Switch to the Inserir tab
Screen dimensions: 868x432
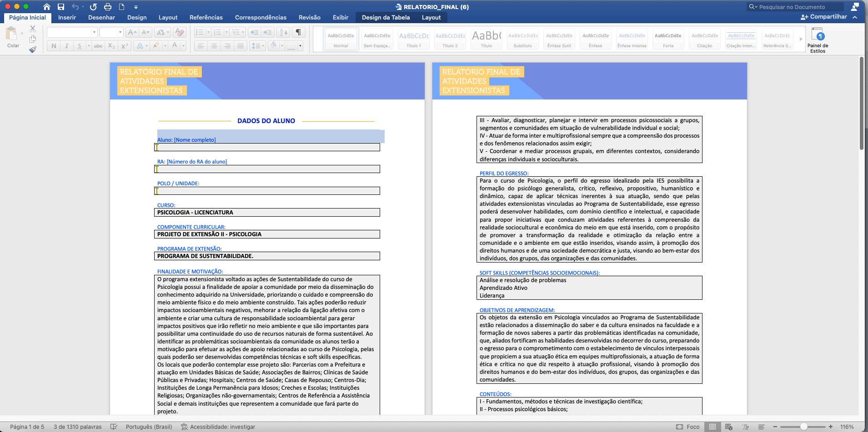[x=67, y=17]
